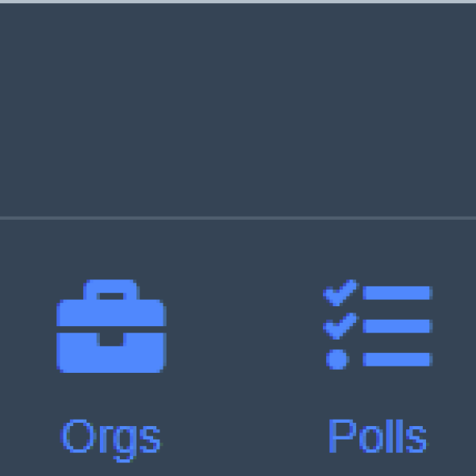
Task: Click the horizontal divider line above Orgs
Action: point(238,218)
